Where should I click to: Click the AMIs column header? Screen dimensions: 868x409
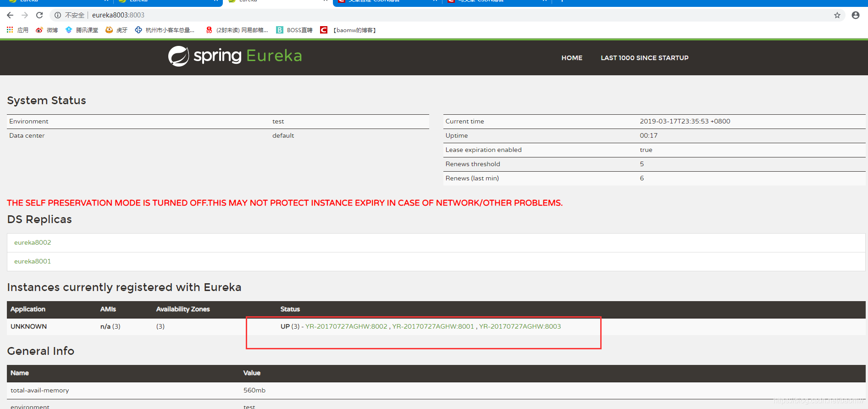coord(108,309)
